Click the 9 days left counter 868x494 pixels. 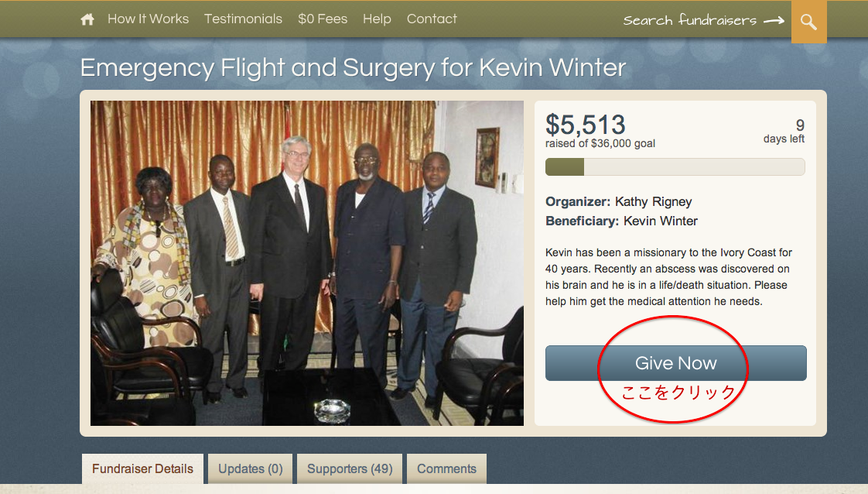coord(784,131)
